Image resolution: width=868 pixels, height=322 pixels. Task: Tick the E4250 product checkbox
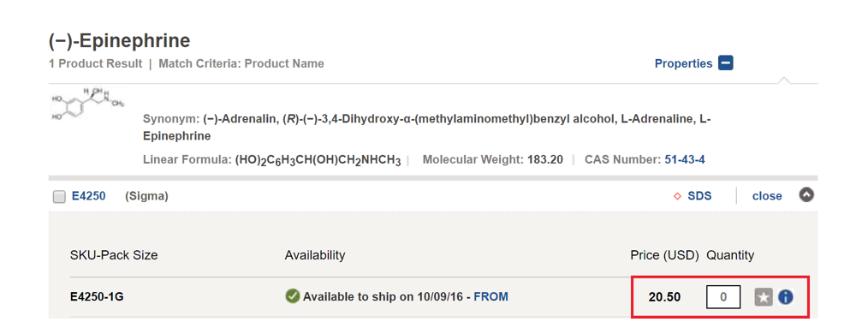click(x=59, y=197)
